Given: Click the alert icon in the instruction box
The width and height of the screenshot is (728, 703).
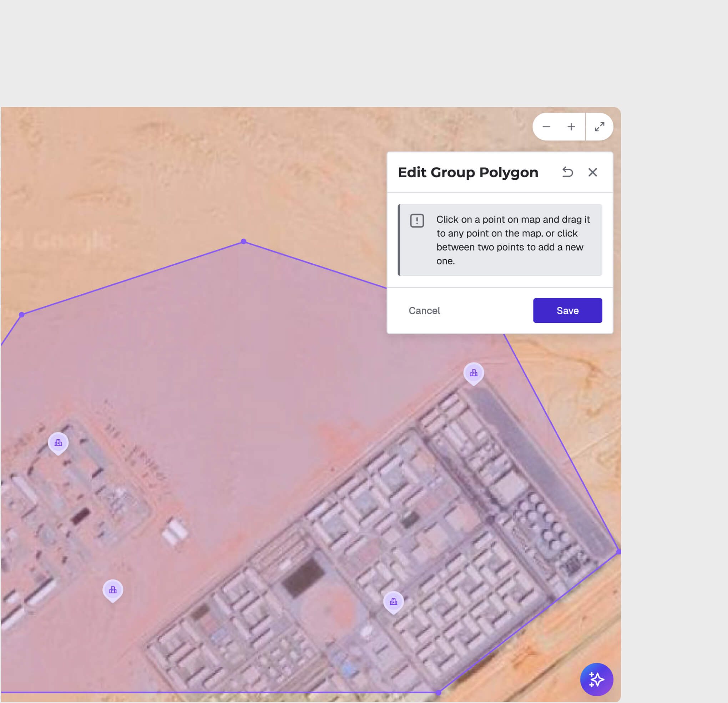Looking at the screenshot, I should (x=417, y=220).
